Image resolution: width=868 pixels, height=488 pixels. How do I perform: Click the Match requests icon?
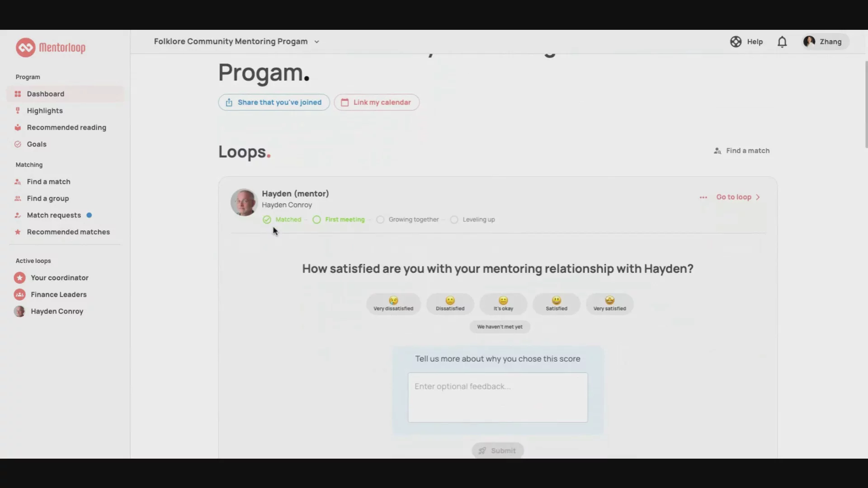pyautogui.click(x=18, y=215)
